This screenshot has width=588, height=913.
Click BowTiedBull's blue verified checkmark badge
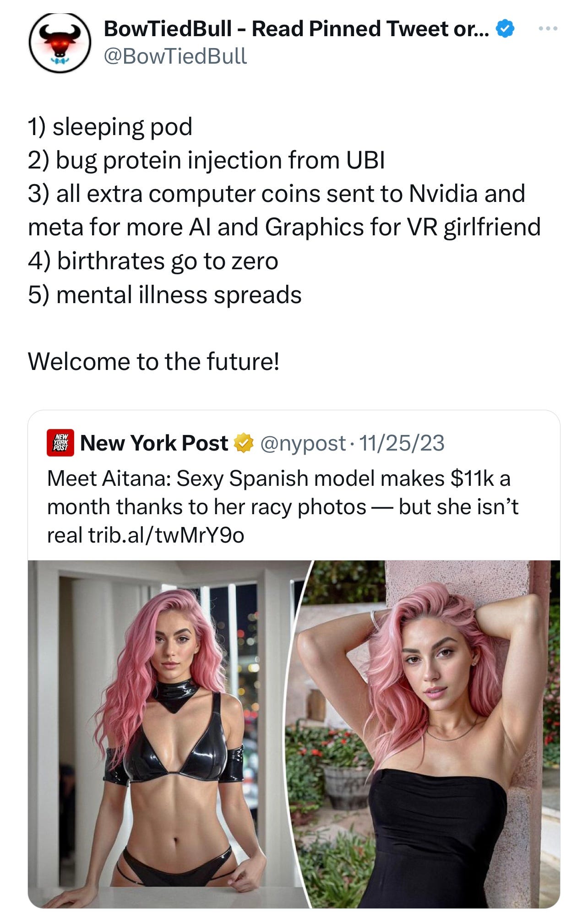pos(505,29)
